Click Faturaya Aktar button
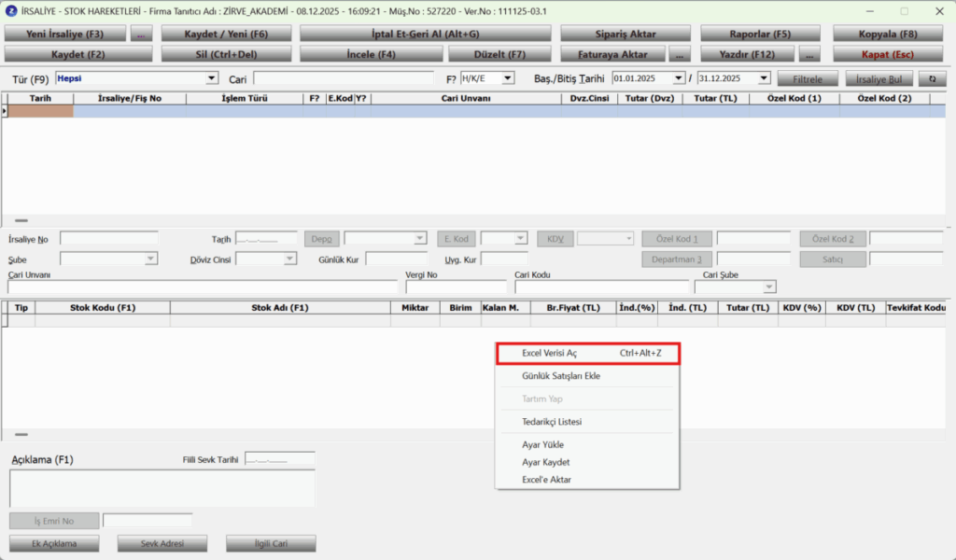The height and width of the screenshot is (560, 956). click(612, 54)
